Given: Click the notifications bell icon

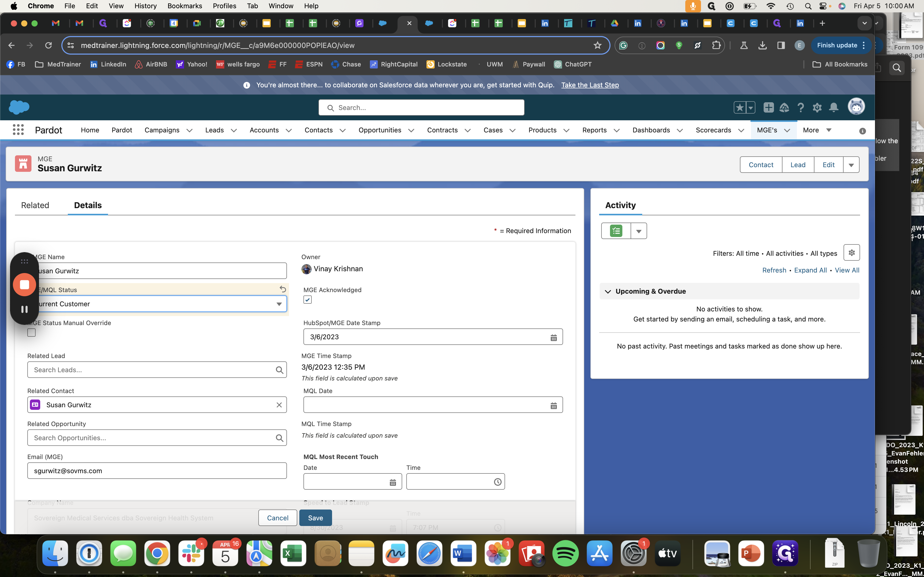Looking at the screenshot, I should coord(834,108).
